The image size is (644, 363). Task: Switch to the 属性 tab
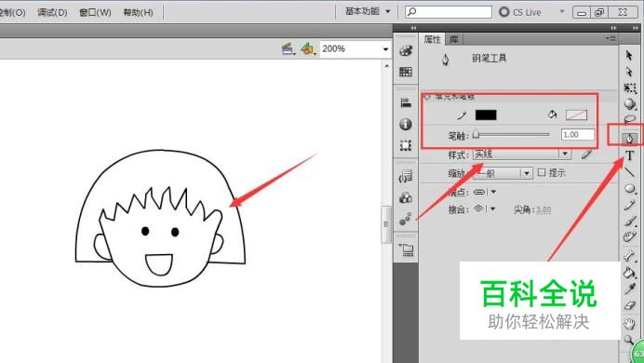tap(432, 39)
